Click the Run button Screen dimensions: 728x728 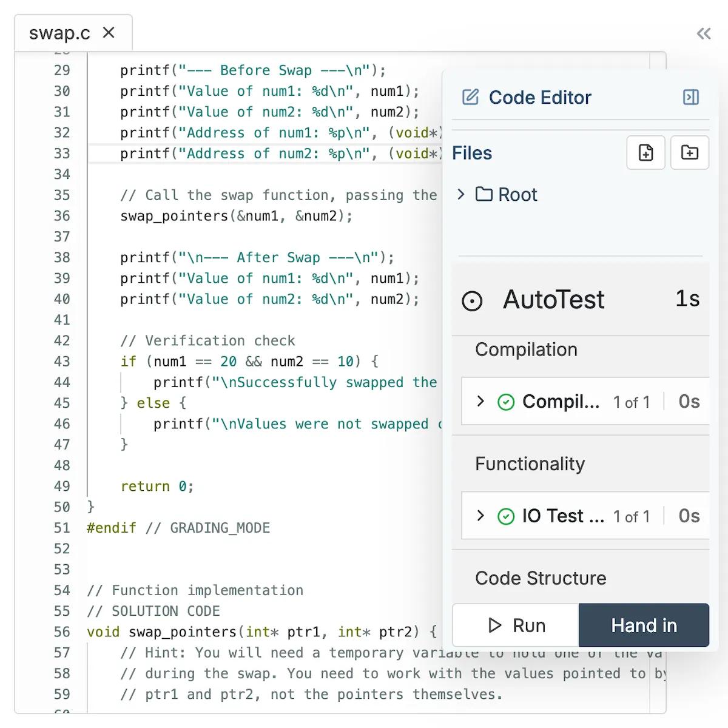tap(515, 625)
